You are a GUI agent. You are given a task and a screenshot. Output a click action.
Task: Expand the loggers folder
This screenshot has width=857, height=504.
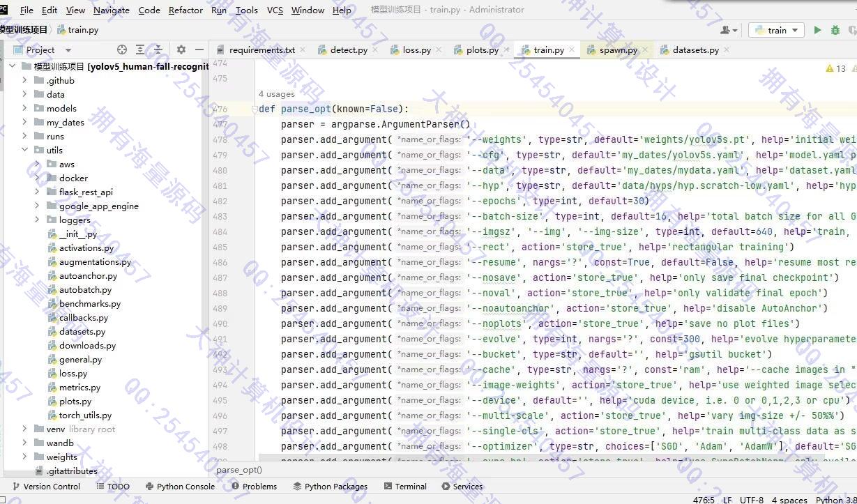(x=37, y=220)
